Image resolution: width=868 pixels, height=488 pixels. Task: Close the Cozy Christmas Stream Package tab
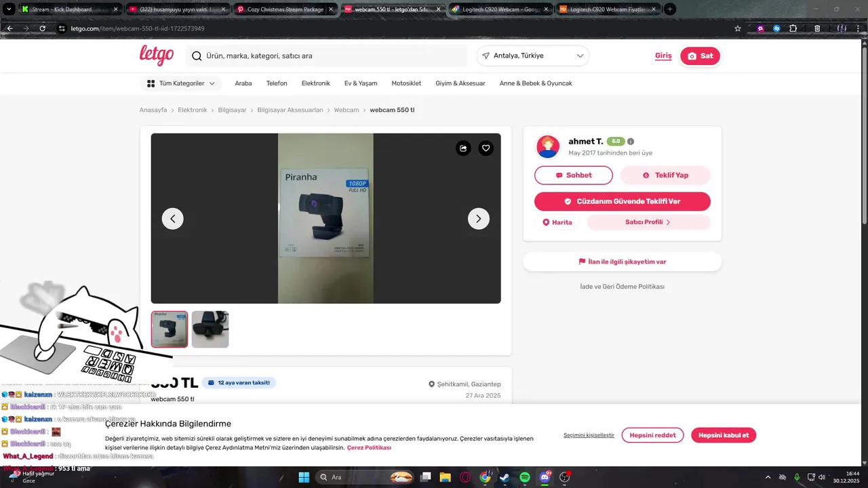(331, 9)
